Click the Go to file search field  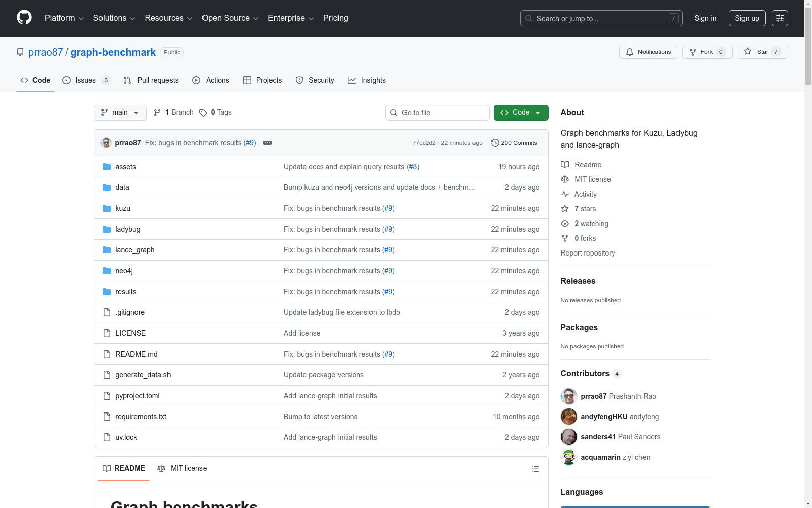pos(437,113)
